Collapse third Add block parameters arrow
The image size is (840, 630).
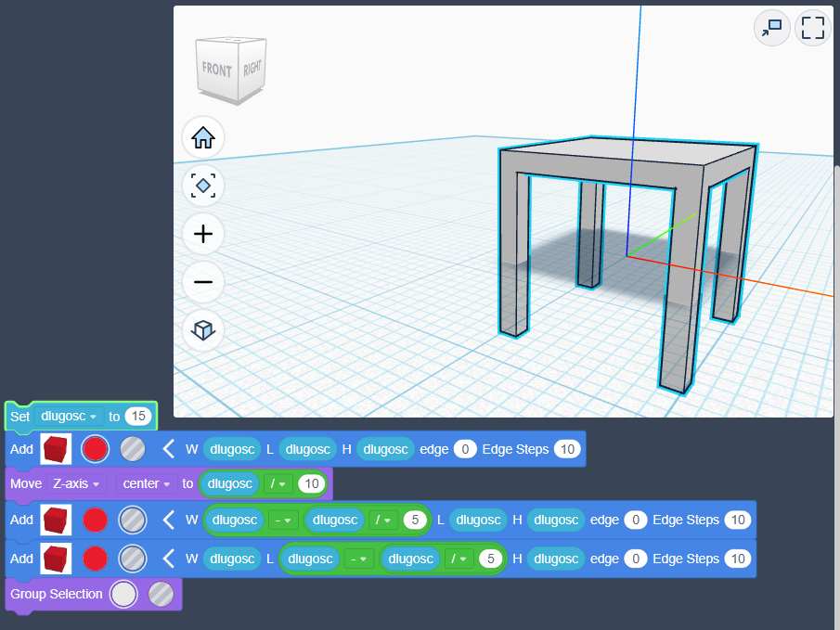tap(168, 559)
